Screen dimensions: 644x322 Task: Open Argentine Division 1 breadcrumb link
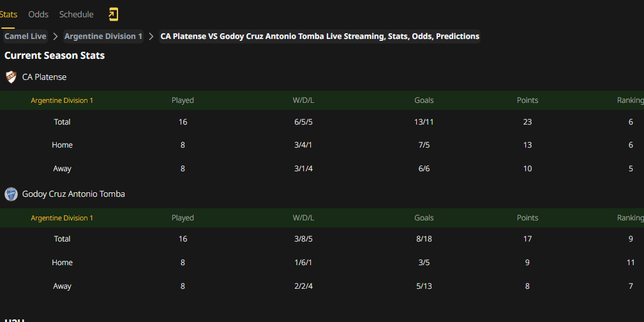pyautogui.click(x=103, y=36)
